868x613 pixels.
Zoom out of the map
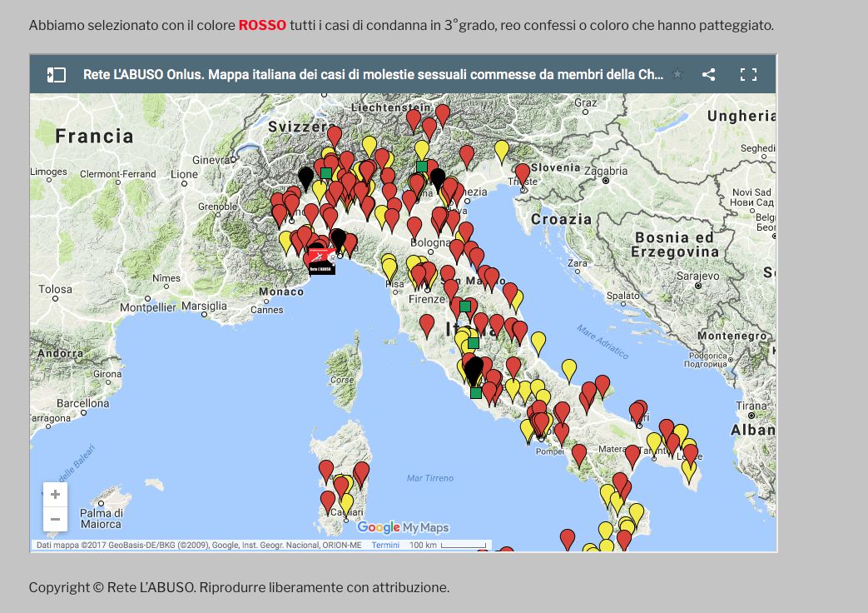click(x=56, y=520)
